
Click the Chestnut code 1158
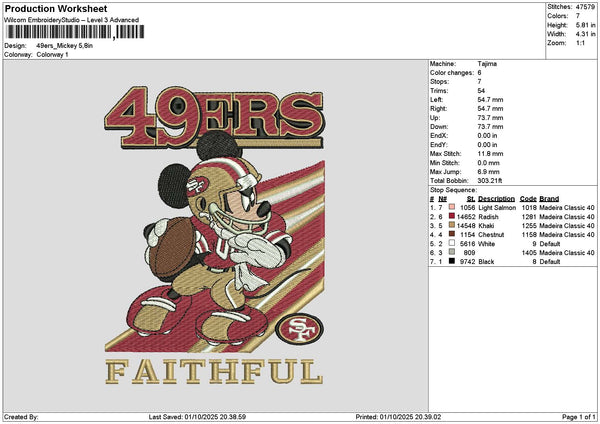pos(529,235)
